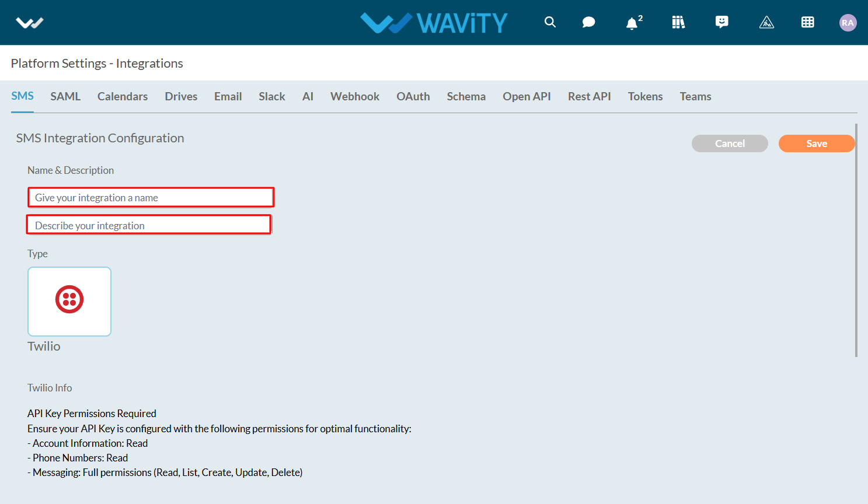Open the library books icon
Viewport: 868px width, 504px height.
(678, 22)
